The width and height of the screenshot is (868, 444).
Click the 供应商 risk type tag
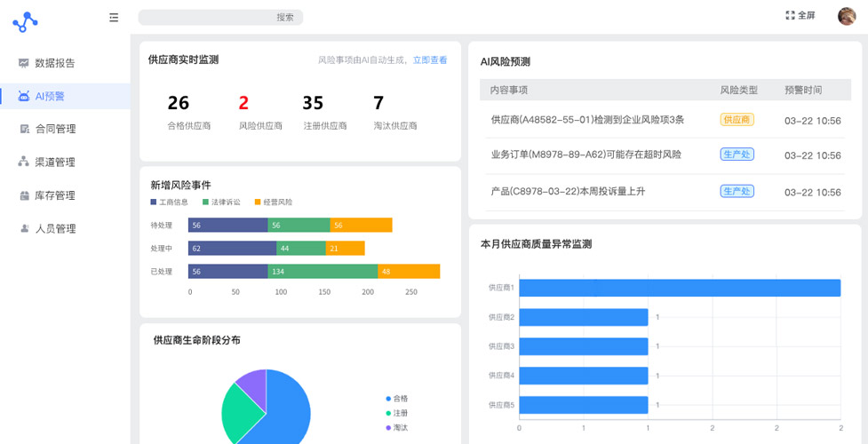coord(737,119)
